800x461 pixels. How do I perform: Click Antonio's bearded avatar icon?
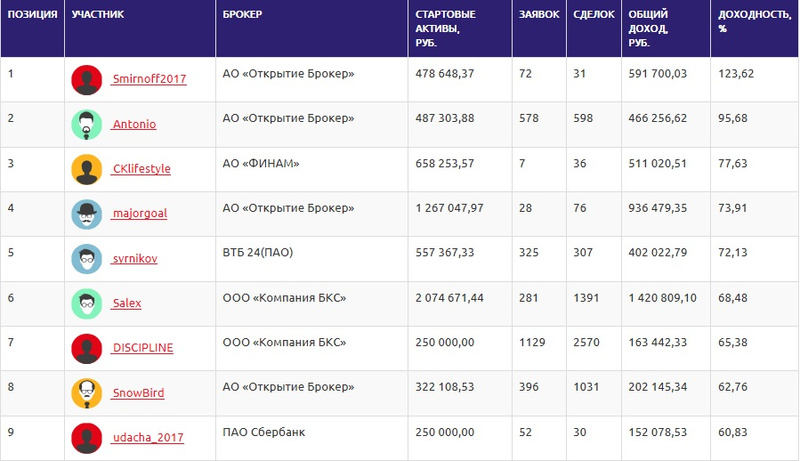[87, 124]
